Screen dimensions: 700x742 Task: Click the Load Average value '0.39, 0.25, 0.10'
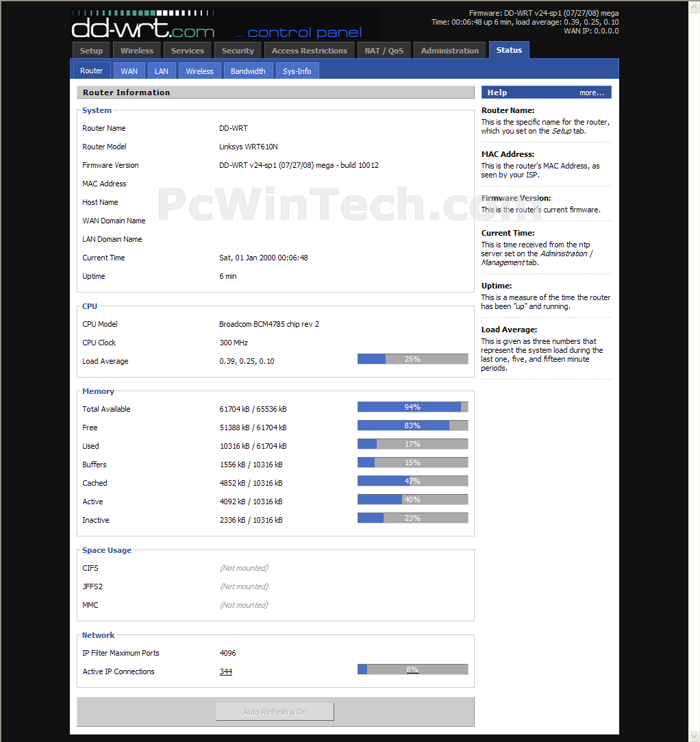coord(247,361)
